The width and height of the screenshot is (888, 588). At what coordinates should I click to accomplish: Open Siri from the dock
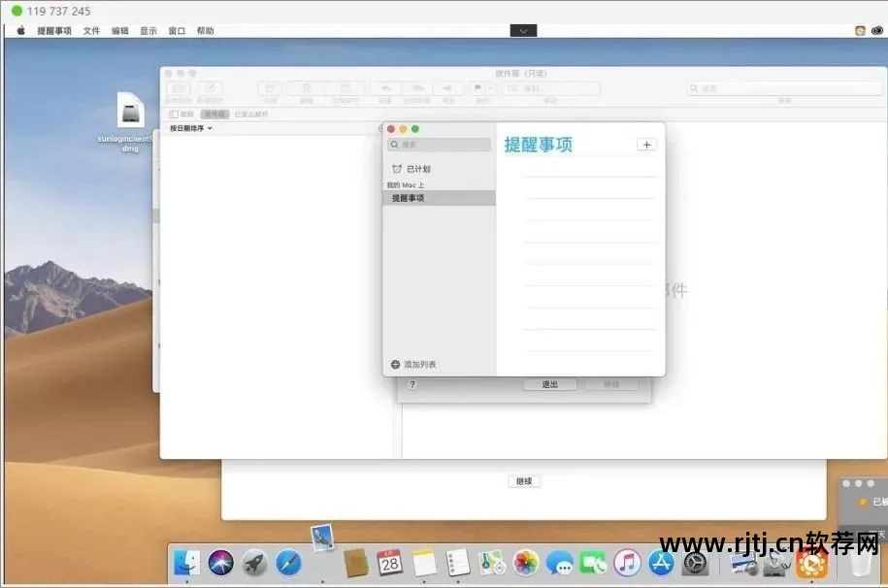(220, 563)
